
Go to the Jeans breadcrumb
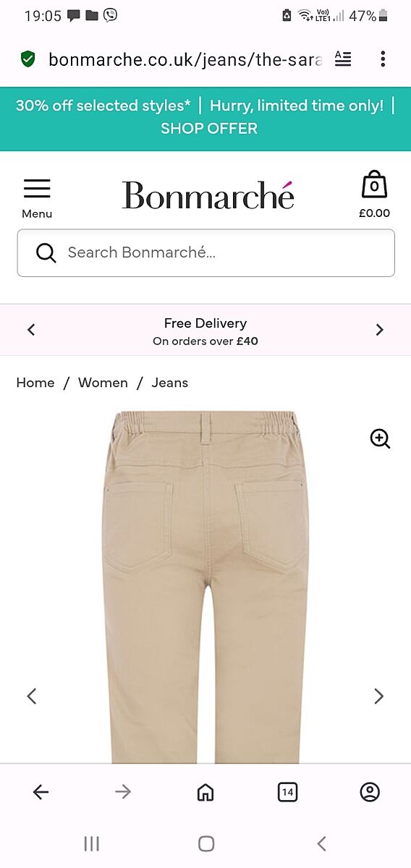(170, 383)
